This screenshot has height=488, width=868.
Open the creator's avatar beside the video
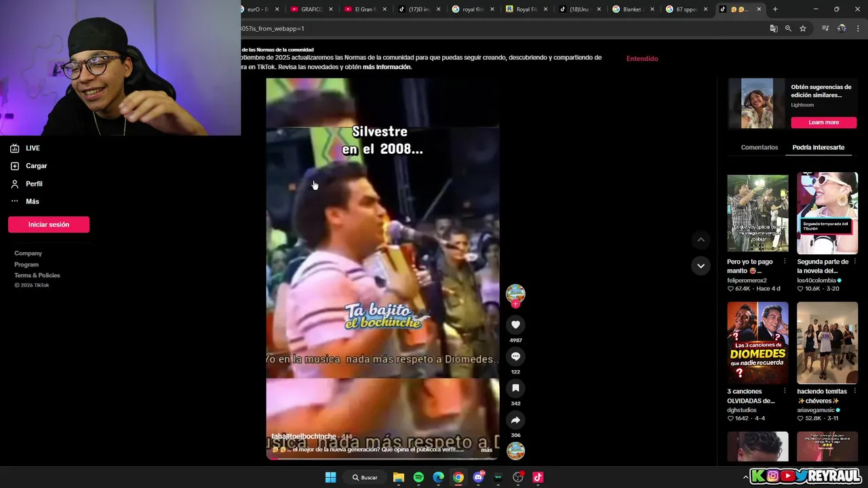[515, 293]
